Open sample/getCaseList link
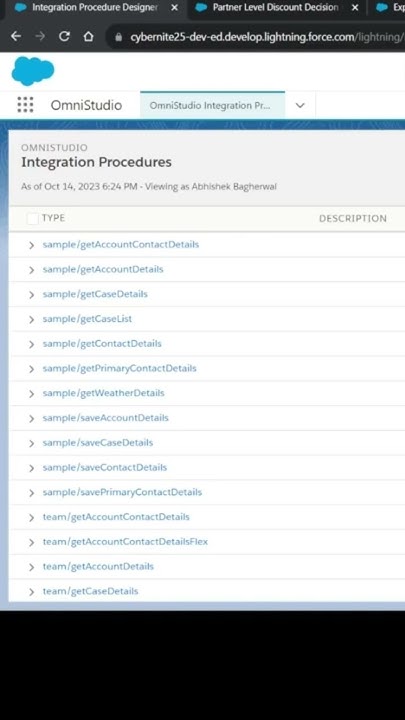The width and height of the screenshot is (405, 720). pyautogui.click(x=87, y=319)
